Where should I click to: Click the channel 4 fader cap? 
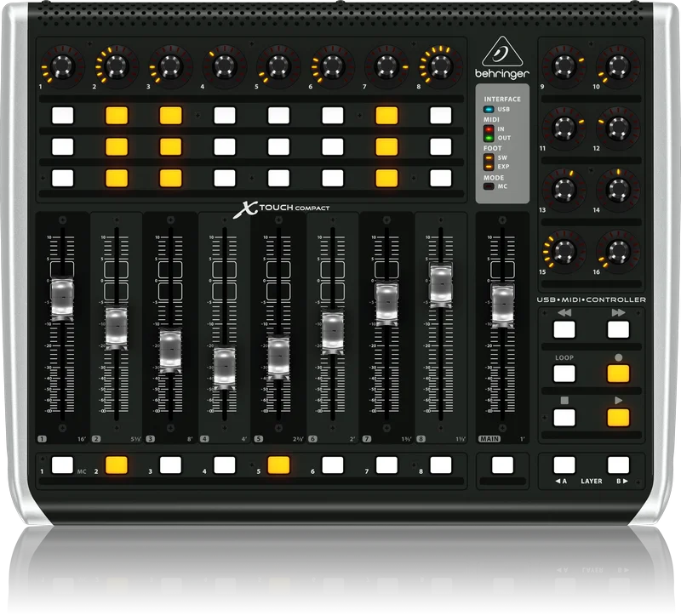click(x=225, y=368)
